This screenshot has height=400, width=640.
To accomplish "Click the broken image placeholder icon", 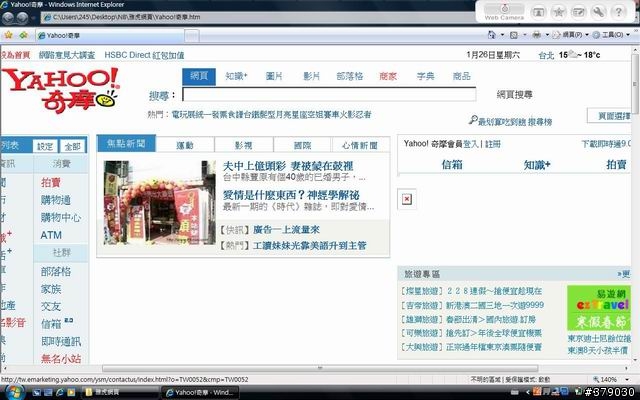I will [x=407, y=199].
